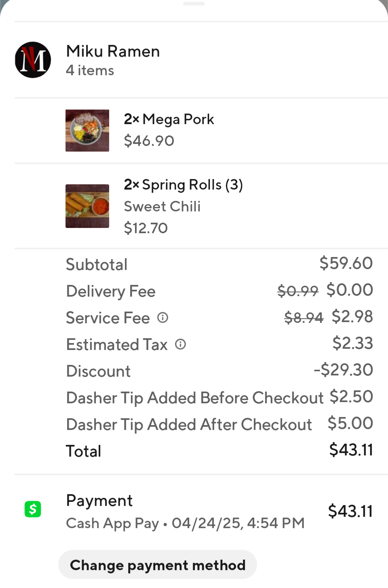Select Dasher Tip Added After Checkout row
The image size is (388, 588).
click(x=189, y=424)
